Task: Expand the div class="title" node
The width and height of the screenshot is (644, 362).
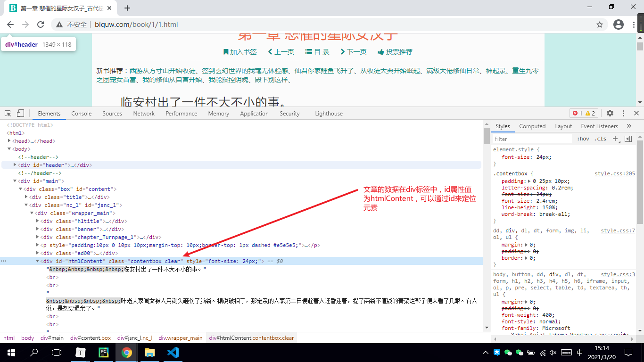Action: tap(26, 197)
